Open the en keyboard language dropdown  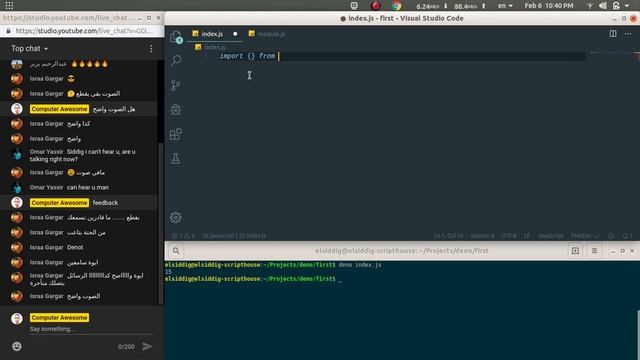pyautogui.click(x=505, y=6)
